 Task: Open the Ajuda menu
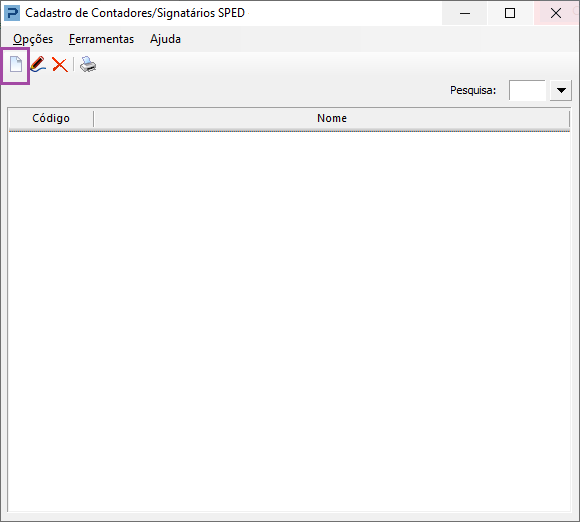point(165,39)
